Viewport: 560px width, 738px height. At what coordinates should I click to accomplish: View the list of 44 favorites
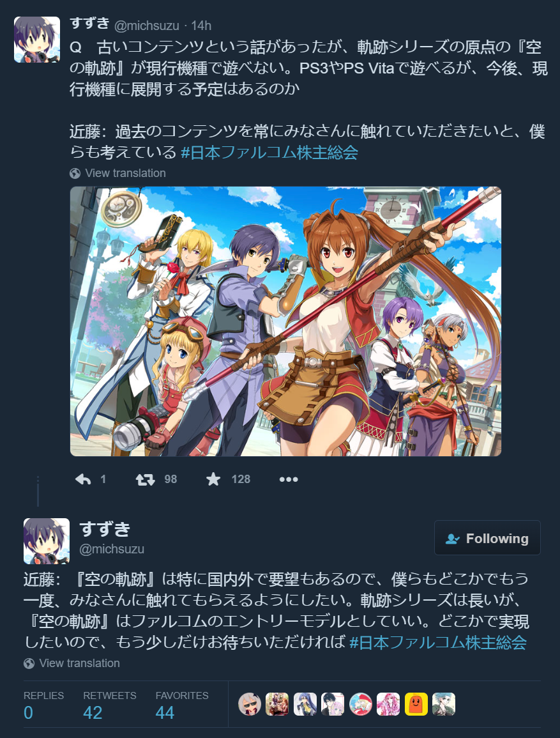pyautogui.click(x=182, y=705)
